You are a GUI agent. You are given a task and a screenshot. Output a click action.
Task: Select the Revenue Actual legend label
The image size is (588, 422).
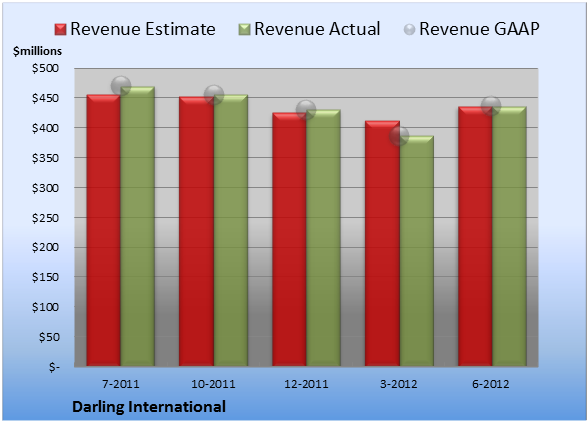[317, 29]
